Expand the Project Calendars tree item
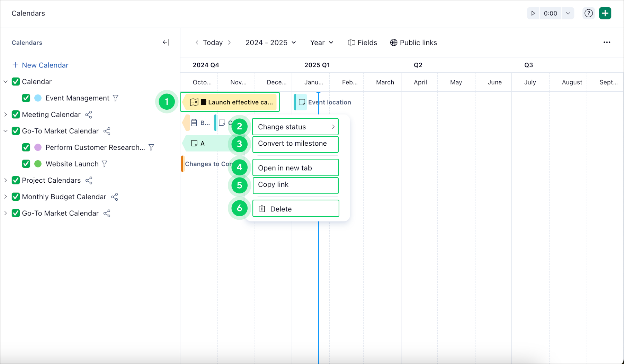The image size is (624, 364). pos(6,180)
